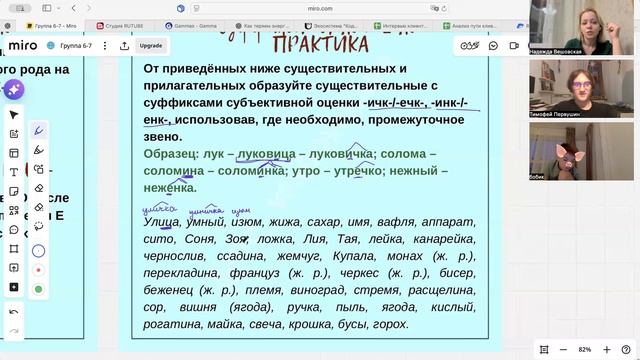Image resolution: width=640 pixels, height=360 pixels.
Task: Select the Lasso selection tool
Action: 39,226
